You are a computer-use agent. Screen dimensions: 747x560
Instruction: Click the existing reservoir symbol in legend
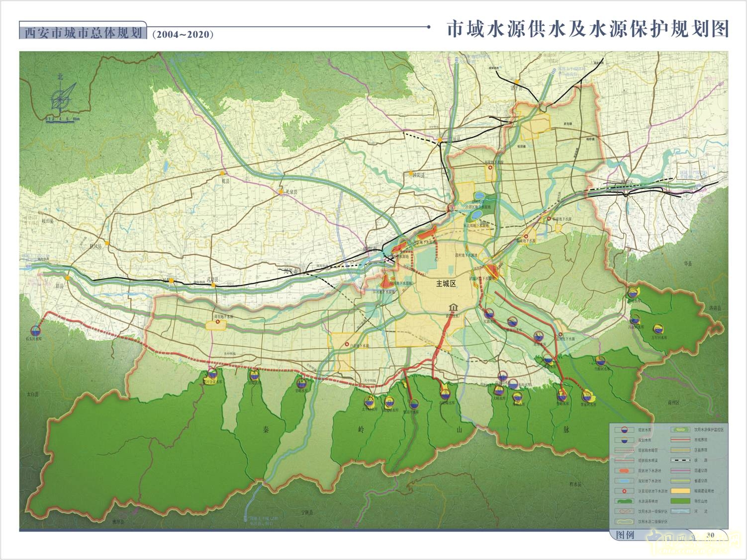[623, 430]
